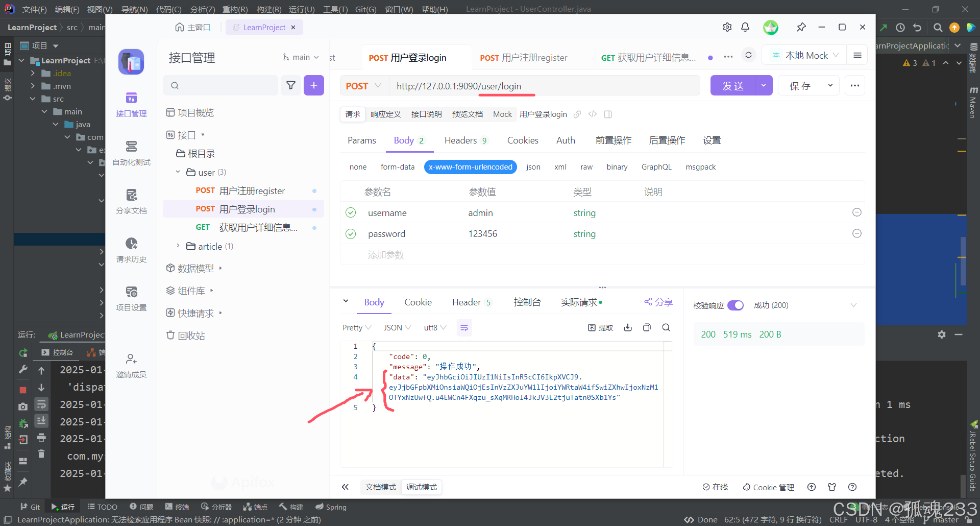Click the 发送 send button

click(733, 85)
